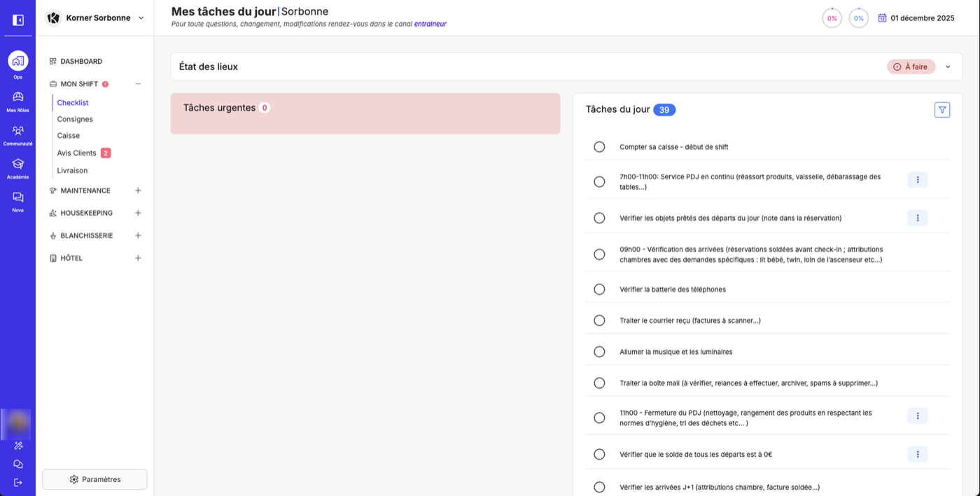Open options for objets prêtés task
The width and height of the screenshot is (980, 496).
(918, 218)
